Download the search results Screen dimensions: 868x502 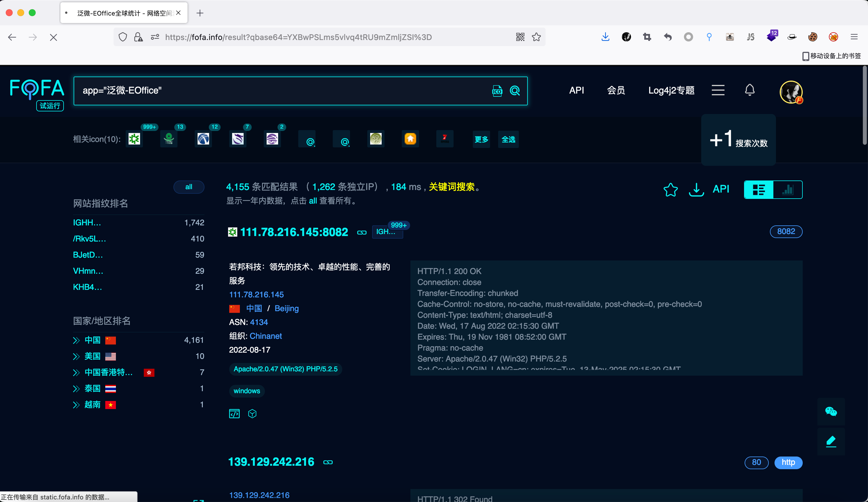[696, 189]
